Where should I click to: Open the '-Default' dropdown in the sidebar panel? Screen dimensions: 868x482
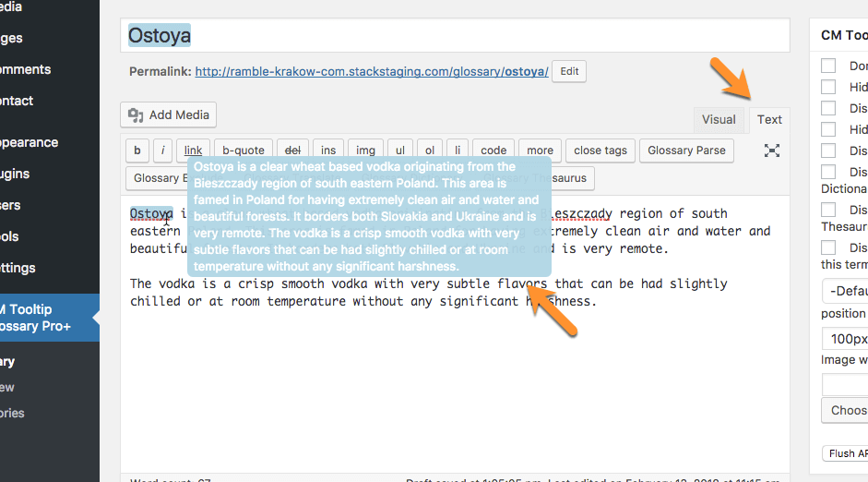[844, 292]
